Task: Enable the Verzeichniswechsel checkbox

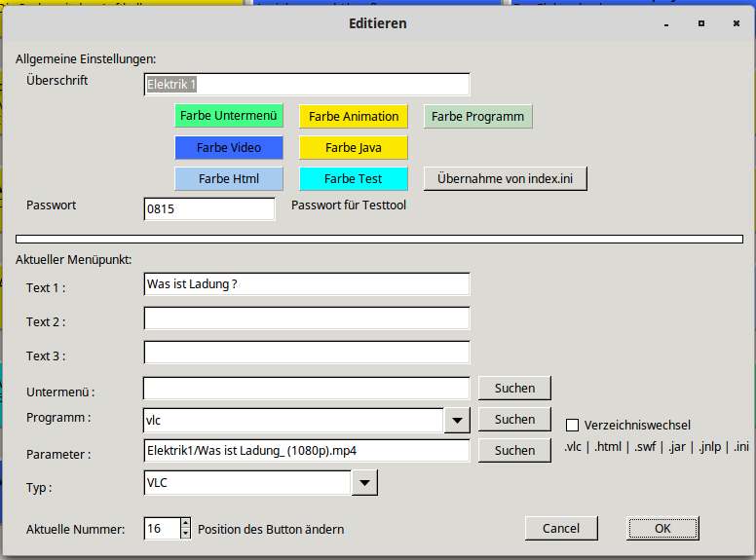Action: click(573, 425)
